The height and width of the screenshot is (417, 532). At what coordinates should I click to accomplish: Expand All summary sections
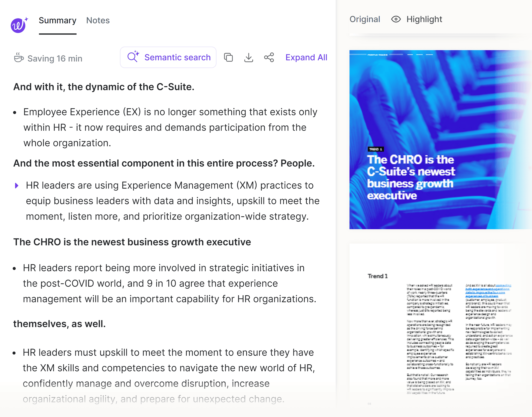[307, 58]
